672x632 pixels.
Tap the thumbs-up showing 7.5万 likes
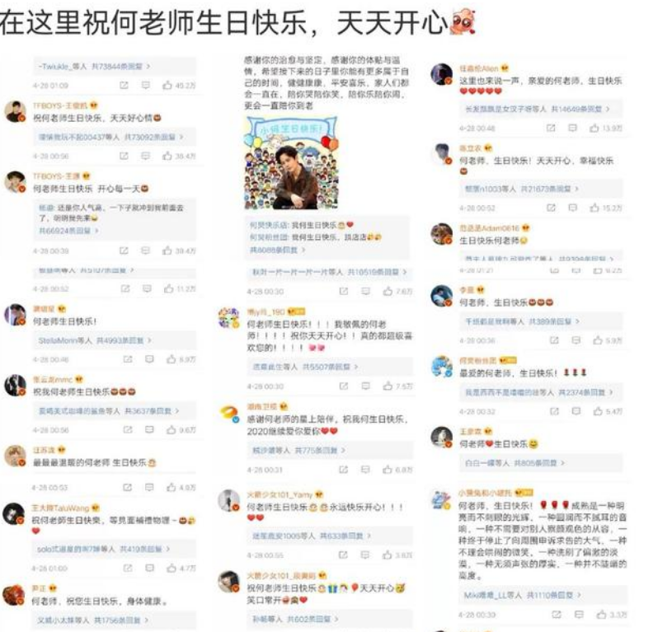coord(388,386)
